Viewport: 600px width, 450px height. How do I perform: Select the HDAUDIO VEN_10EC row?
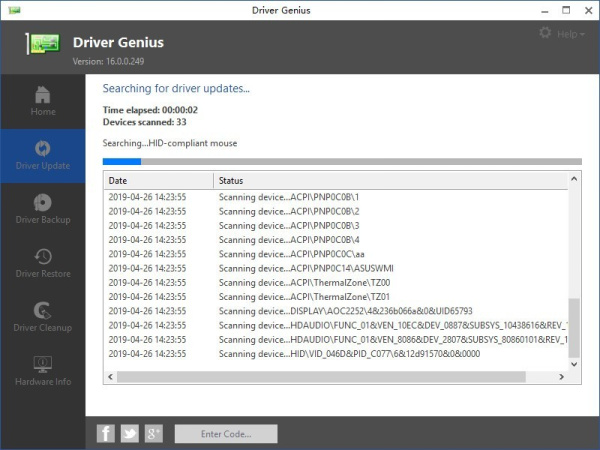(x=336, y=325)
